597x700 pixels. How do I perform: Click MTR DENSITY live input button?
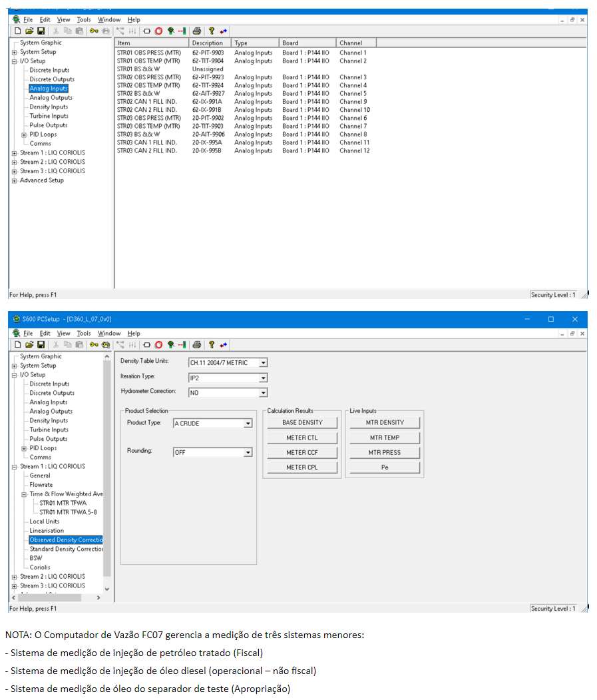coord(385,422)
